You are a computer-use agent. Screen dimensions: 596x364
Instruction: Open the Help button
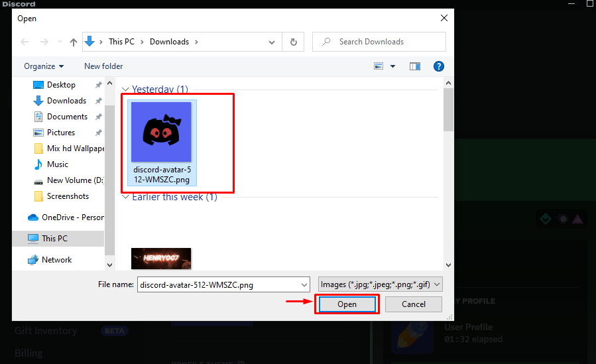point(439,66)
